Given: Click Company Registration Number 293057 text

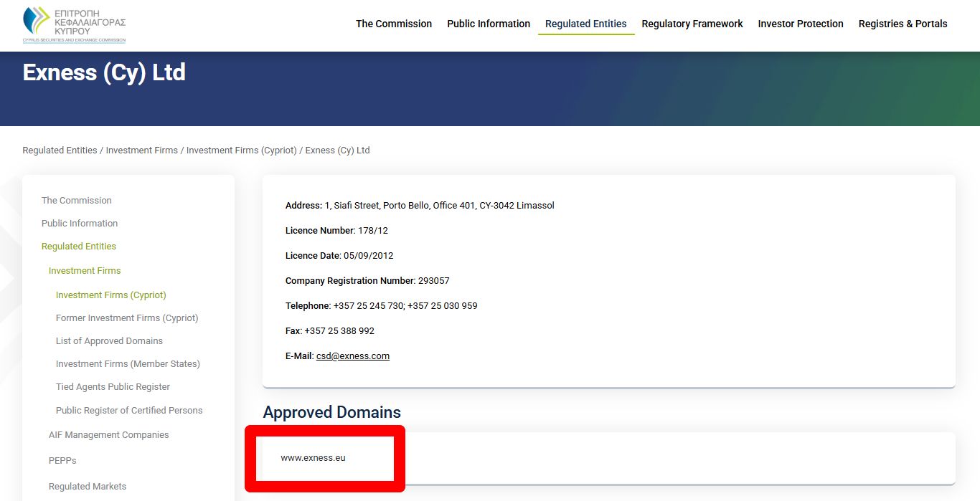Looking at the screenshot, I should (x=367, y=281).
